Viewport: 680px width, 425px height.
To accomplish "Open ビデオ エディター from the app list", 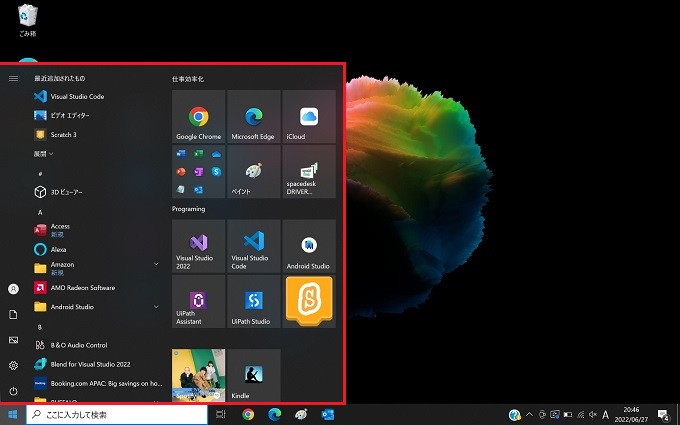I will [98, 115].
